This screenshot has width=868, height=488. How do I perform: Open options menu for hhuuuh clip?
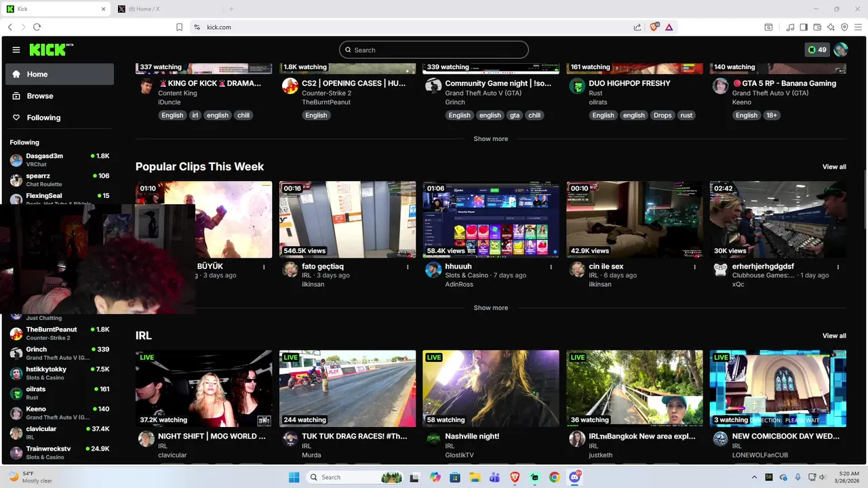[x=551, y=267]
